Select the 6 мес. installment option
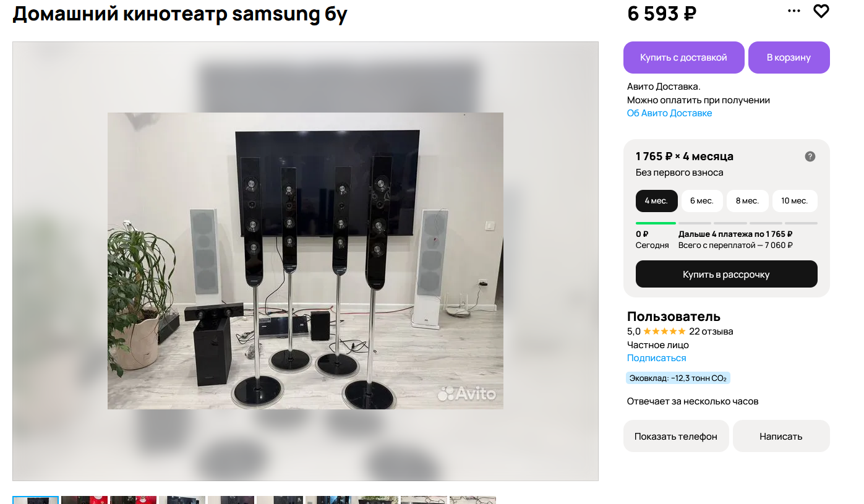Screen dimensions: 864x504 (702, 201)
